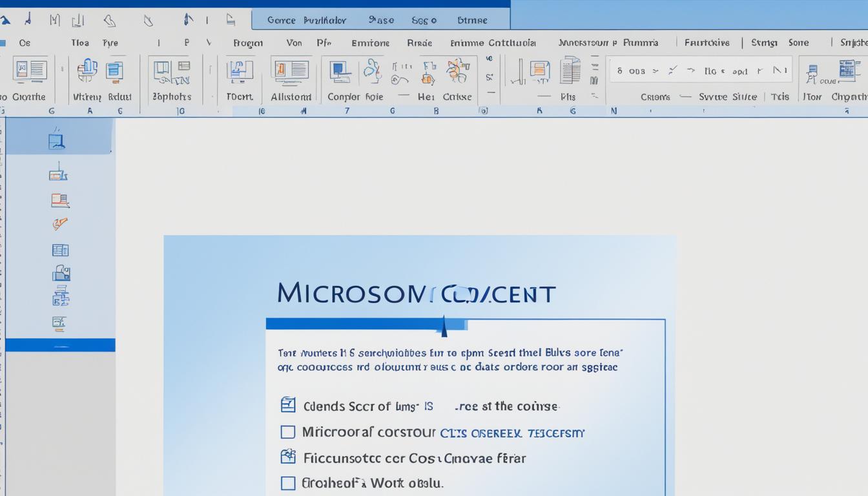
Task: Click the icon above the Hei label
Action: [428, 72]
